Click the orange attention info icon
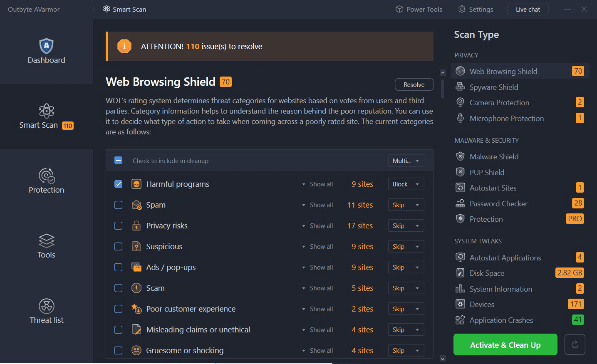This screenshot has height=364, width=597. [124, 46]
